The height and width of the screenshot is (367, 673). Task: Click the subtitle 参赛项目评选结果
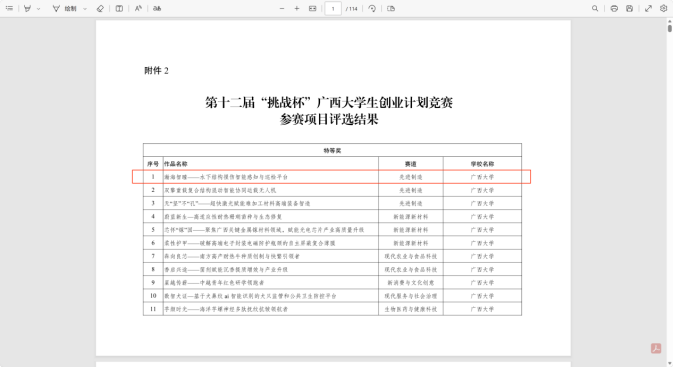click(329, 119)
